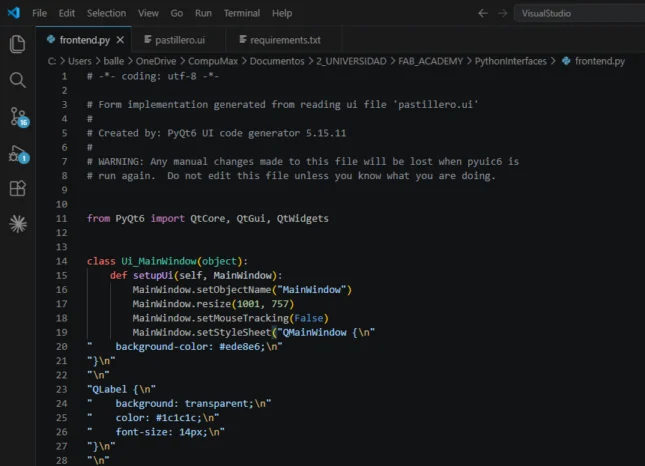Click color value #ede8e6 on line 20
The width and height of the screenshot is (645, 466).
coord(240,346)
